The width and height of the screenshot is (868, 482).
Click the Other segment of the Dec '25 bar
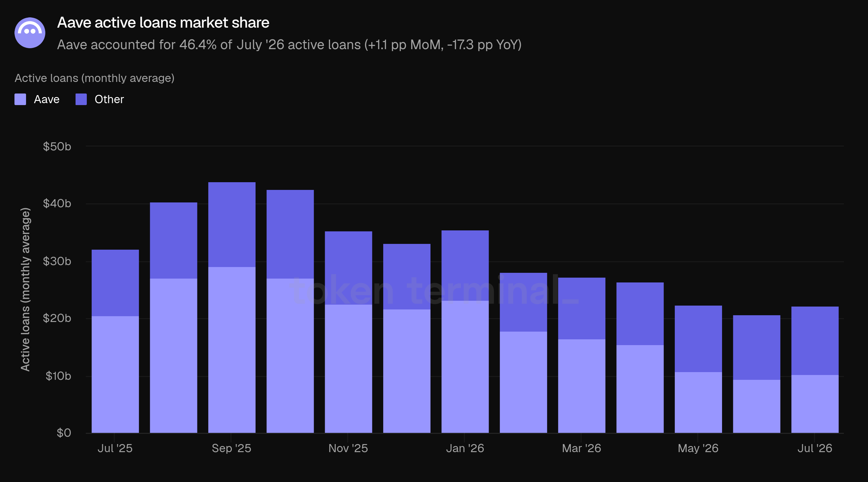point(407,277)
